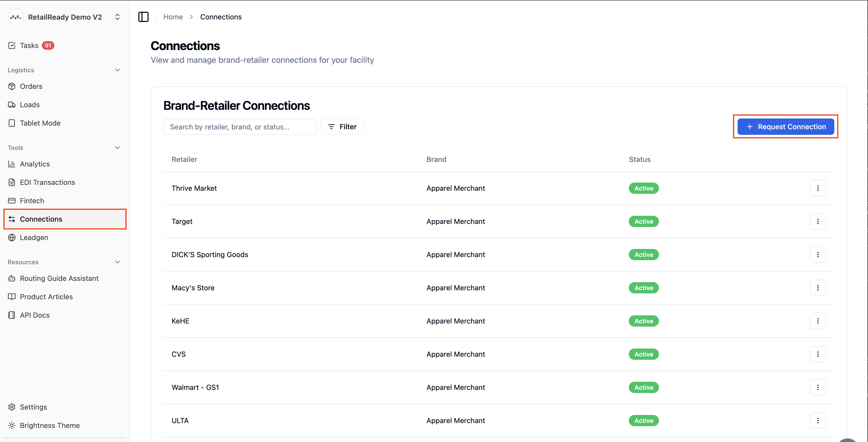The image size is (868, 442).
Task: Open the RetailReady Demo V2 workspace switcher
Action: click(65, 17)
